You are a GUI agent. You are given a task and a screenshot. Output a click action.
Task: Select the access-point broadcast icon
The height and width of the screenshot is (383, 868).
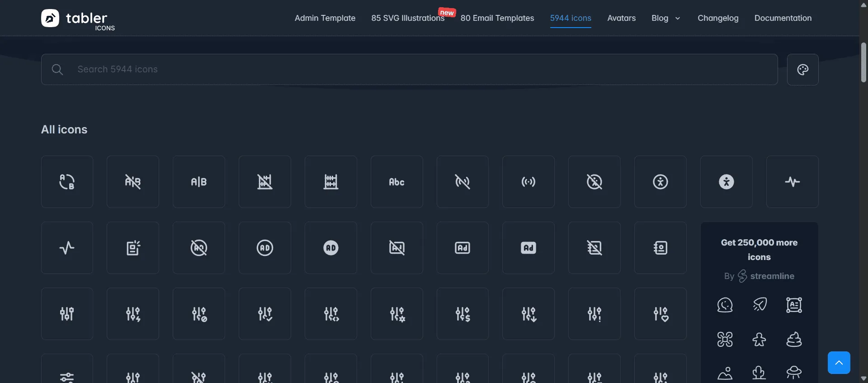528,182
